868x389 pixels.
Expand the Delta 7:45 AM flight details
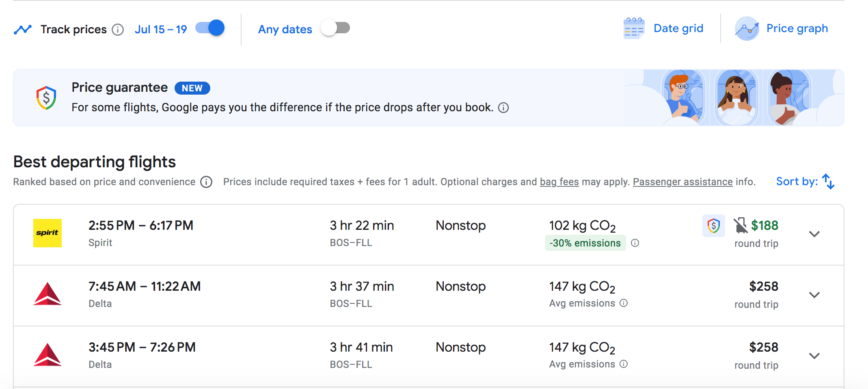tap(814, 295)
